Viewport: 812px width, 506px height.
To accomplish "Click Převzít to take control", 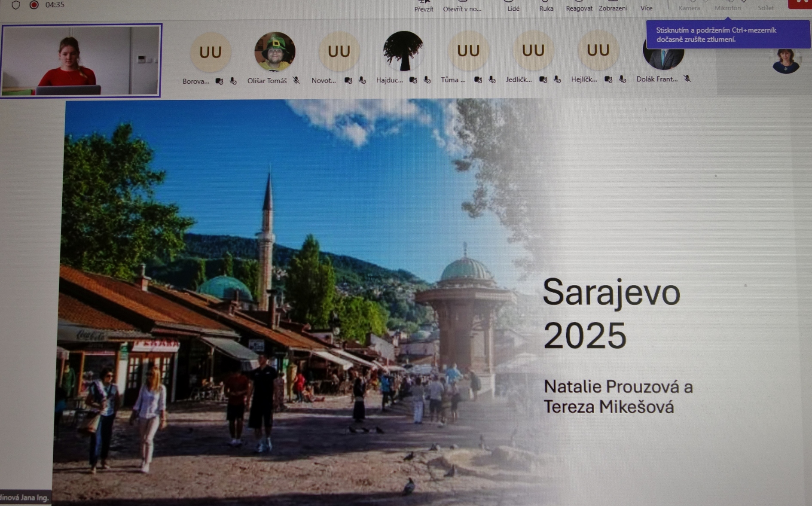I will [x=424, y=6].
